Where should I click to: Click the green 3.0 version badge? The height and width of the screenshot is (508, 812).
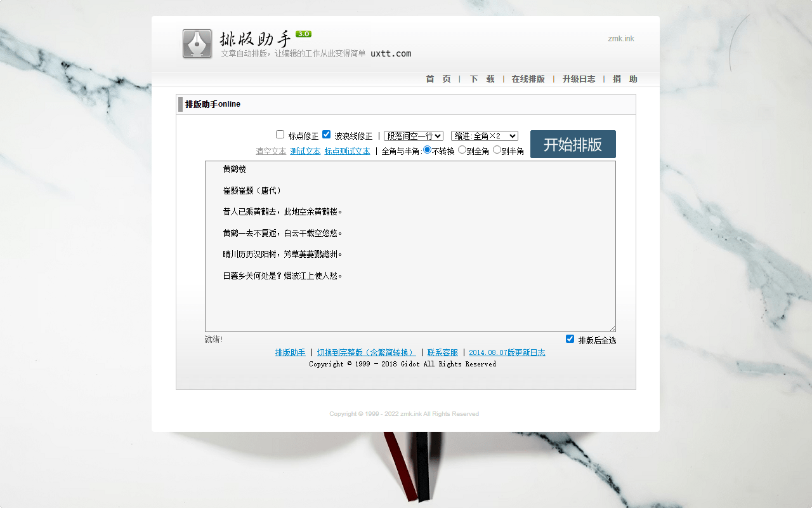point(303,34)
